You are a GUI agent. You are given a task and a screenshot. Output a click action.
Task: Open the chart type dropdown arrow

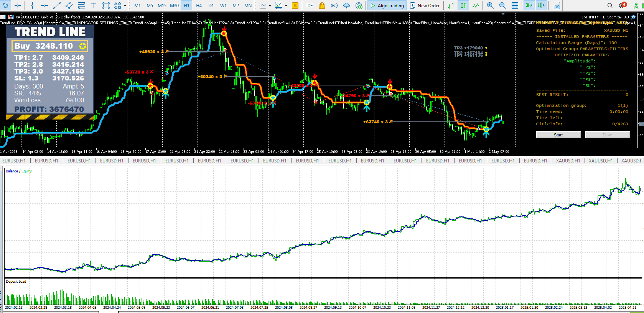pyautogui.click(x=270, y=6)
